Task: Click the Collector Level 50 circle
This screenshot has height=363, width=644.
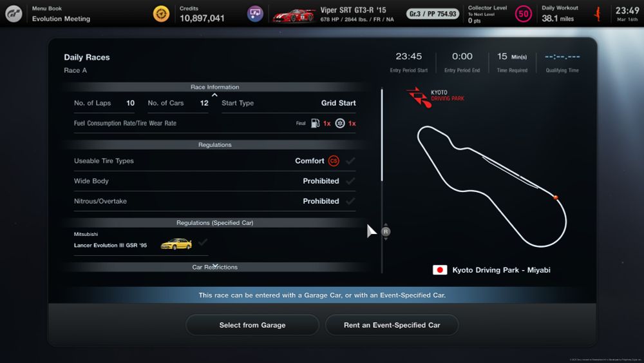Action: (523, 14)
